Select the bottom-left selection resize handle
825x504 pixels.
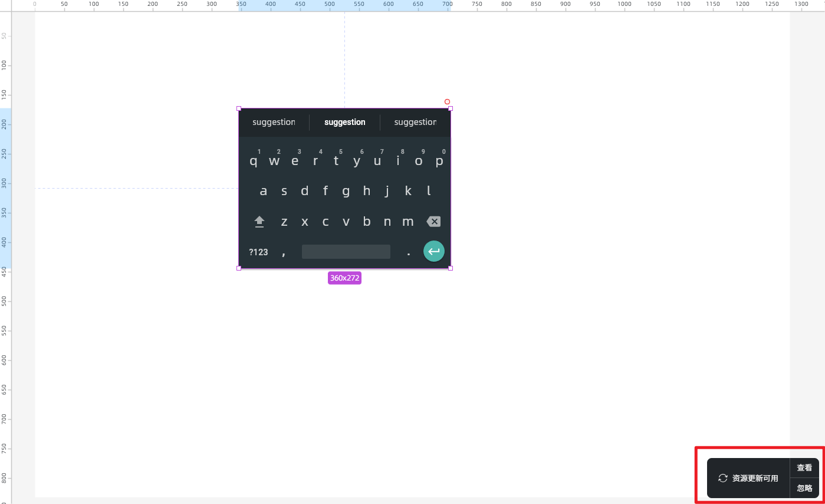239,268
